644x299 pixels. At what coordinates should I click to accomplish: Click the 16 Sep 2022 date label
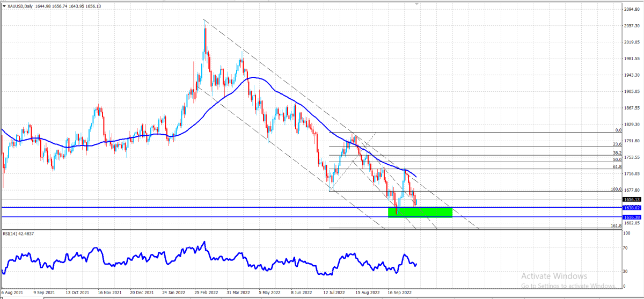[399, 293]
